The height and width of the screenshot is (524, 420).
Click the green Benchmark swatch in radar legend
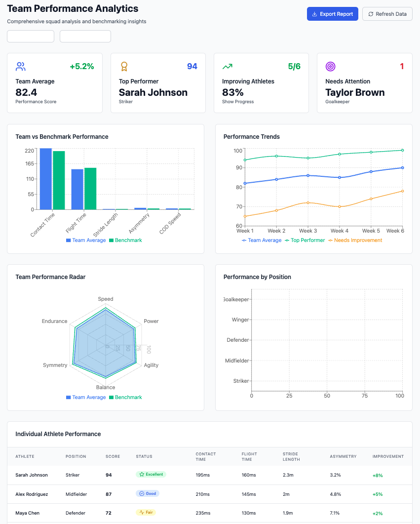[x=111, y=398]
